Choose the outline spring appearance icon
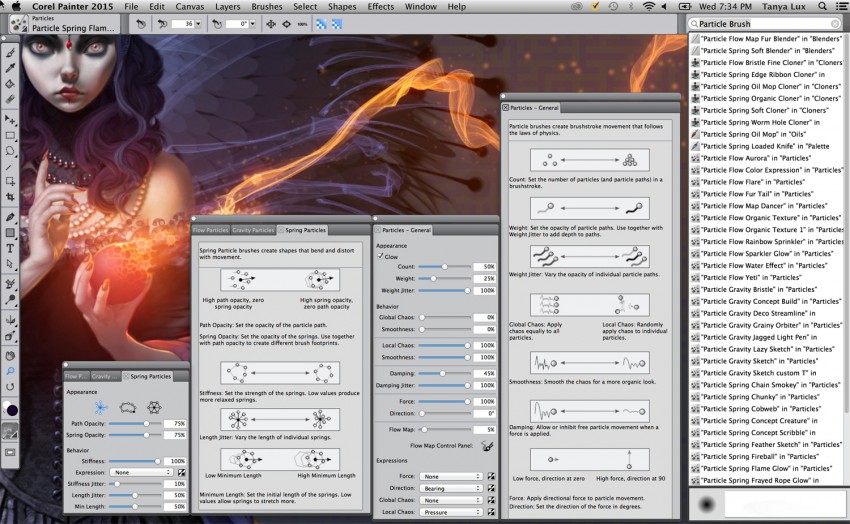850x524 pixels. 127,407
